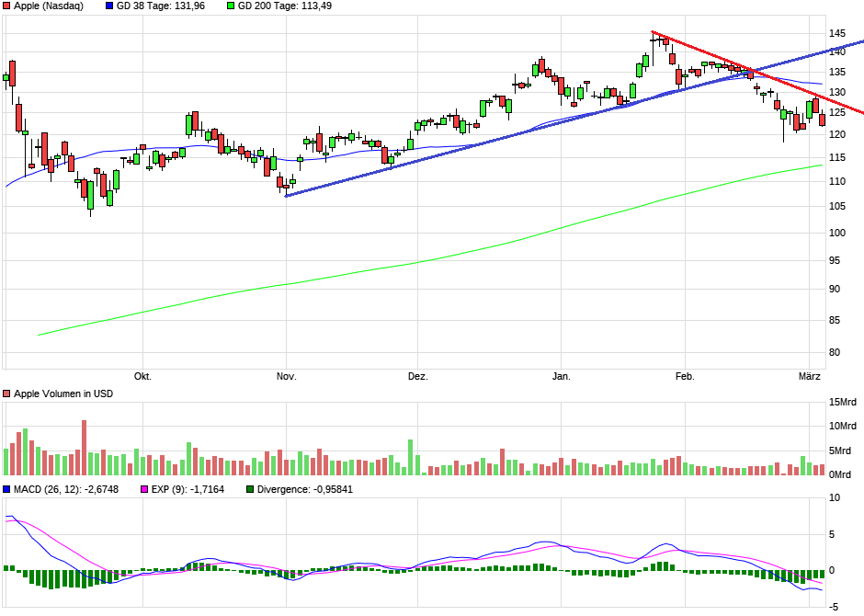Image resolution: width=864 pixels, height=616 pixels.
Task: Click the blue GD 38 Tage legend swatch
Action: click(x=109, y=6)
